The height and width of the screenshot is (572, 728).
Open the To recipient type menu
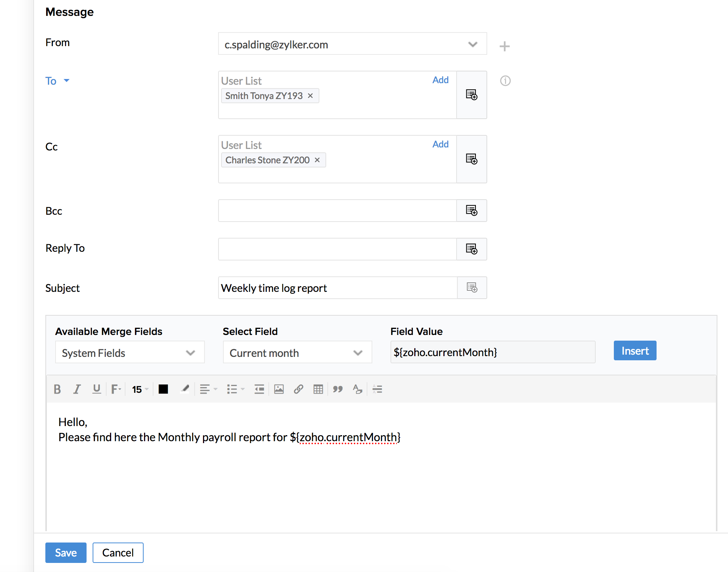pyautogui.click(x=67, y=81)
